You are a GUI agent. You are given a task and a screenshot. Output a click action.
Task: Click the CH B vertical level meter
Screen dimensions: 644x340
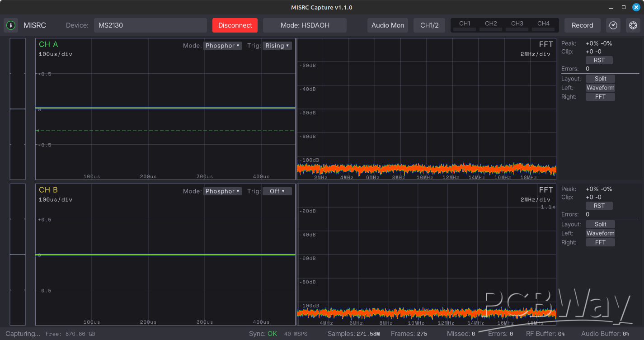click(x=18, y=255)
